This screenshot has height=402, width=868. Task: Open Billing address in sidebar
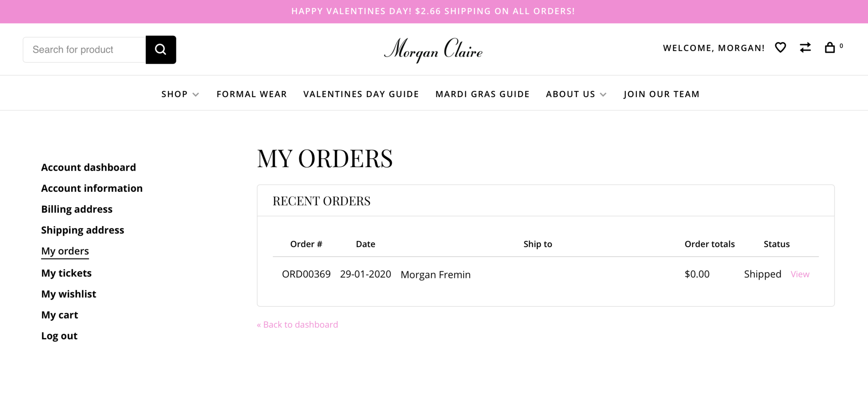(x=77, y=209)
